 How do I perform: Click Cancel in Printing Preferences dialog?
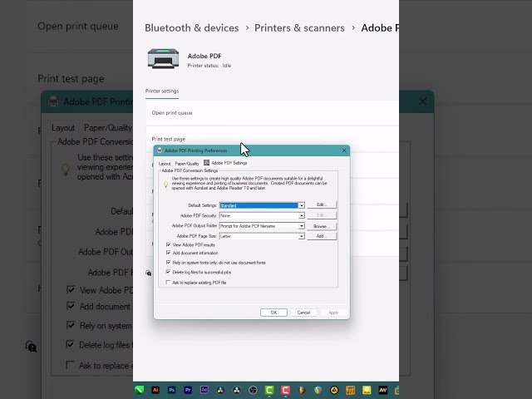[x=303, y=313]
